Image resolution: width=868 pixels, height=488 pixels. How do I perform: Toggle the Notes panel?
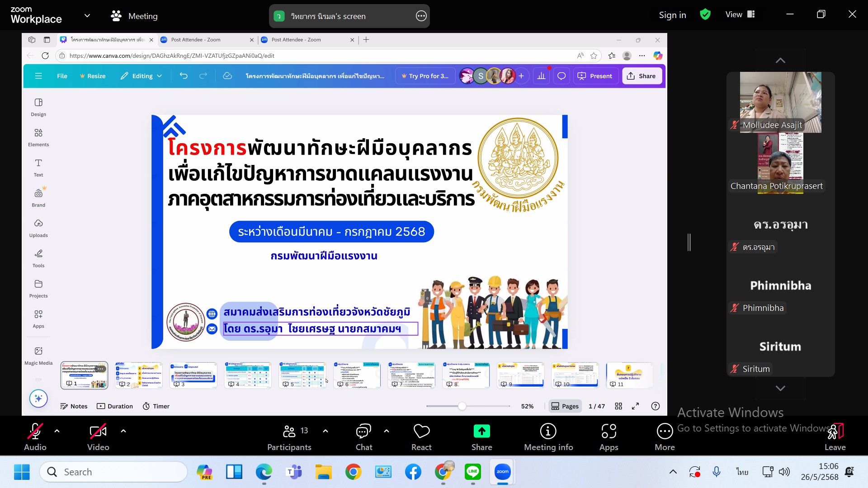(x=74, y=406)
